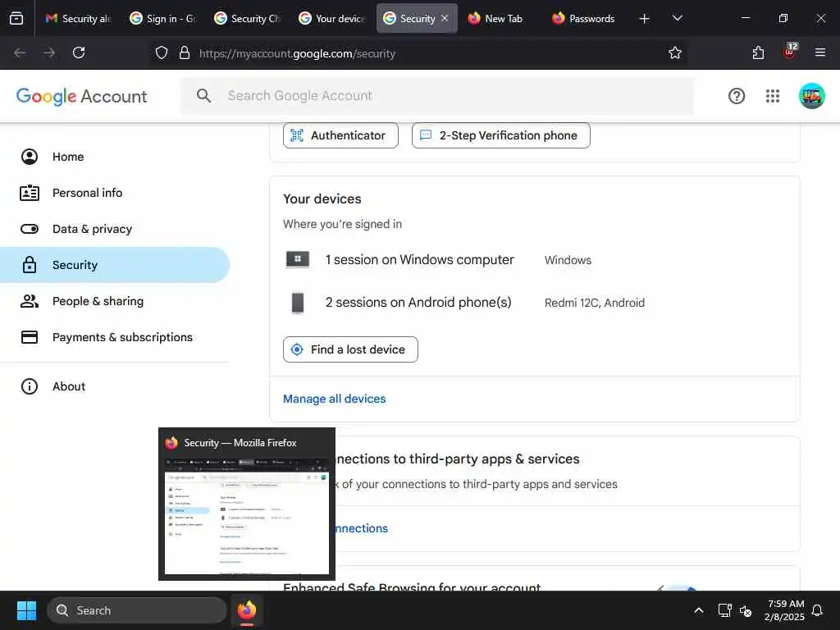Click the Google Account logo
Screen dimensions: 840x630
[x=81, y=97]
